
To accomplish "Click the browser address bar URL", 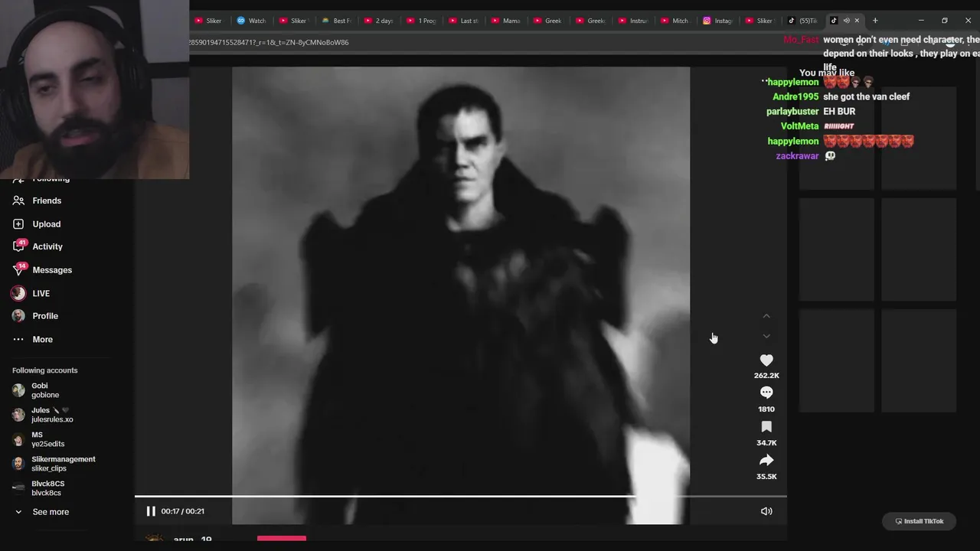I will pyautogui.click(x=269, y=42).
